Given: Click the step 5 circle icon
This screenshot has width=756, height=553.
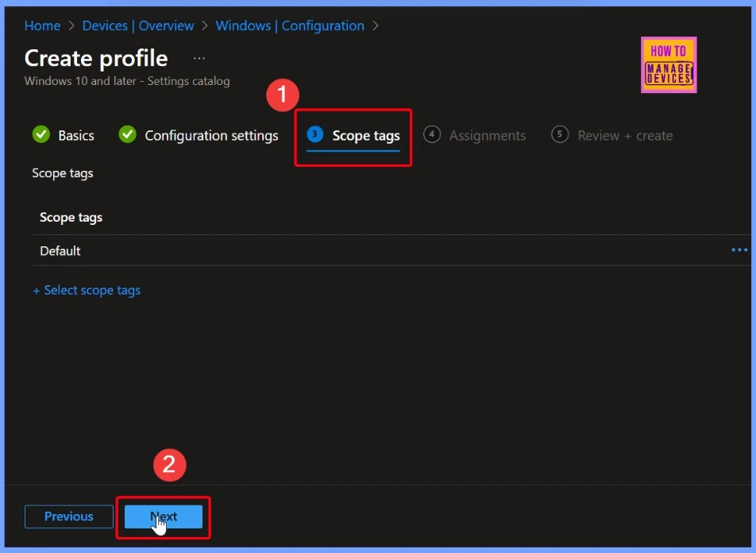Looking at the screenshot, I should [x=560, y=133].
